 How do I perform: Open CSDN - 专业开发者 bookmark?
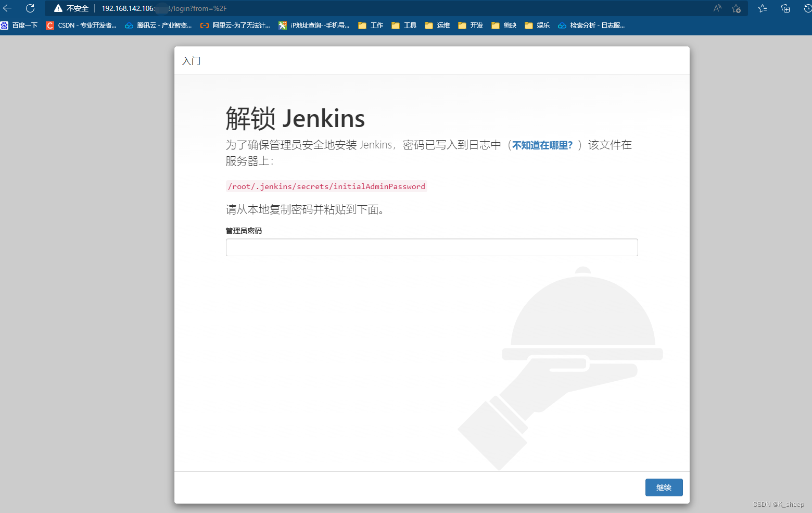click(x=81, y=26)
